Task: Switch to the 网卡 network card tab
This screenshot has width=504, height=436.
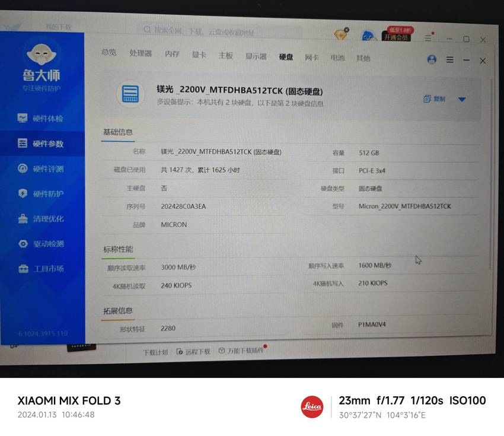Action: [311, 58]
